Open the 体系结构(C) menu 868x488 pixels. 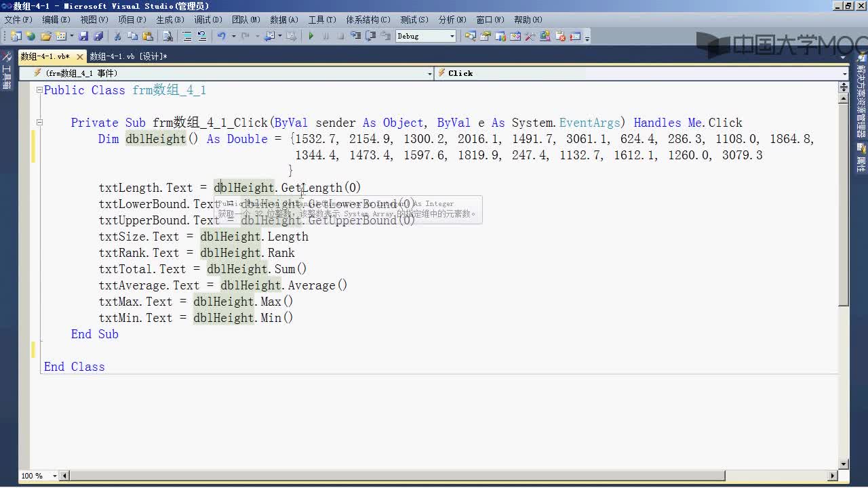point(368,20)
